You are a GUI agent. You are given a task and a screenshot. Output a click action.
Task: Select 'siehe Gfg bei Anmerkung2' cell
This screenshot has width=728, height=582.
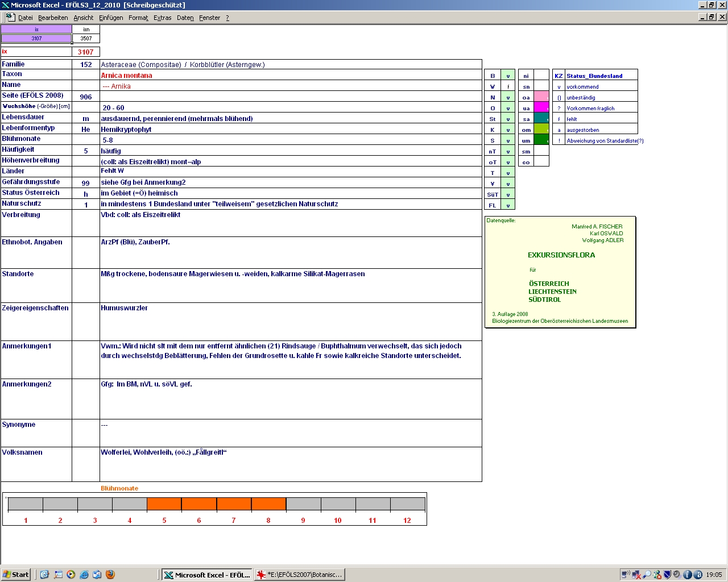(x=291, y=182)
